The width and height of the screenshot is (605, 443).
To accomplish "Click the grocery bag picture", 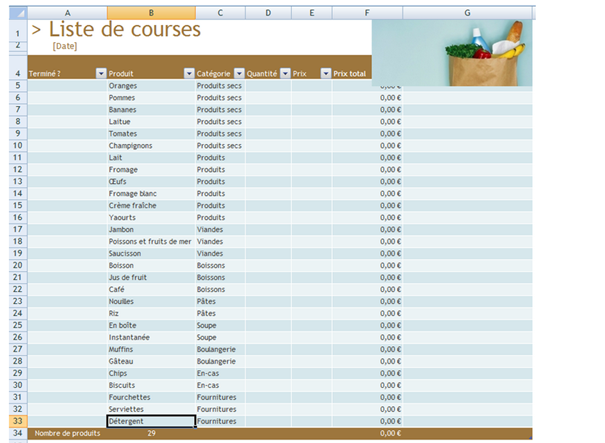I will click(452, 53).
